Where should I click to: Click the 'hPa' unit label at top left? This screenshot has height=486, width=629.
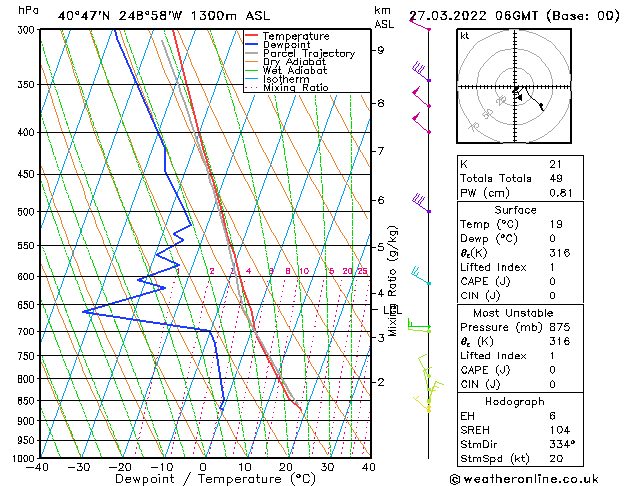point(28,10)
